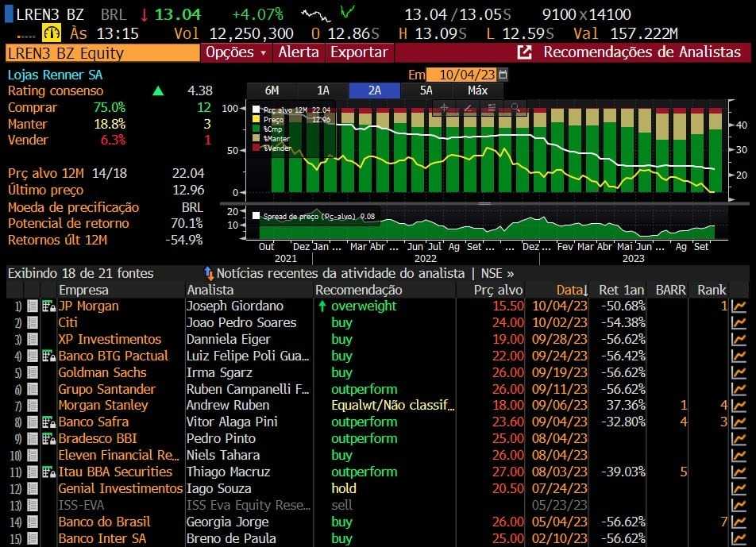Click the pop-out icon beside Recomendações de Analistas
756x547 pixels.
tap(524, 52)
